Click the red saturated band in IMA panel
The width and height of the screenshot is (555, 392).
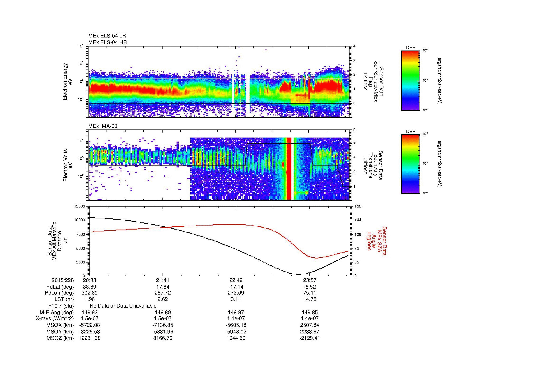point(289,168)
